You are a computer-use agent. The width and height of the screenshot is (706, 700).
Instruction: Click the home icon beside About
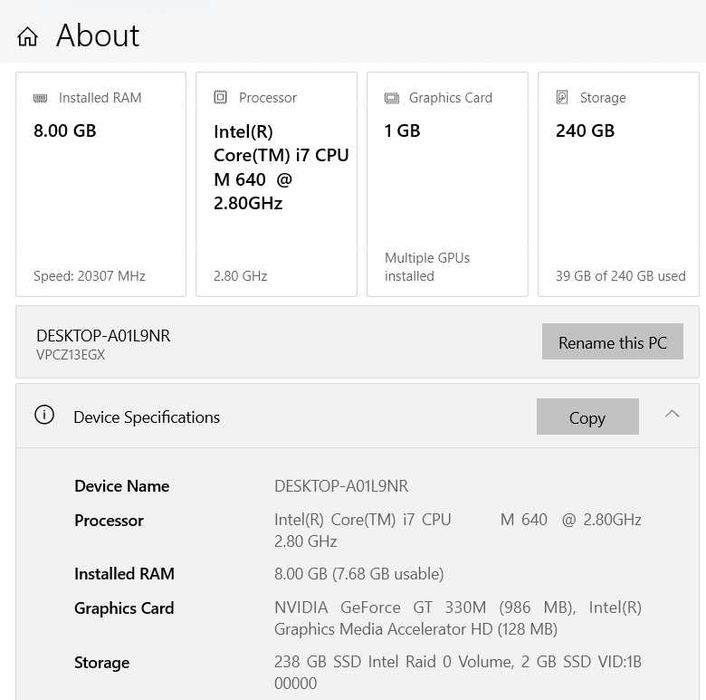[x=28, y=37]
